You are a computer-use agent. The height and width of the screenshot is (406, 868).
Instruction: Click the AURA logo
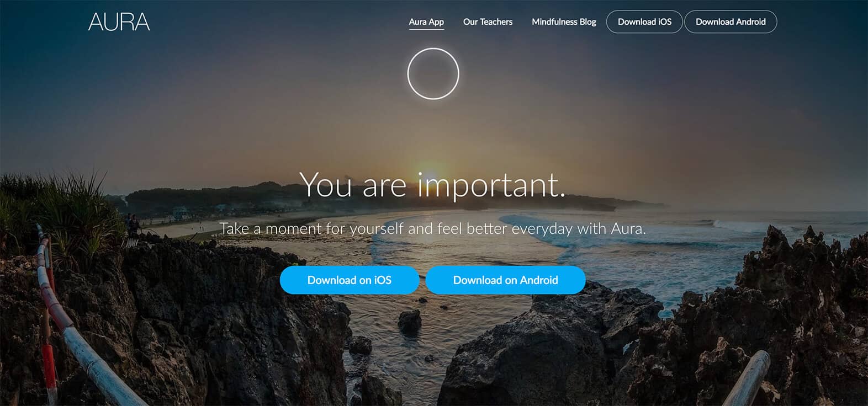[x=119, y=22]
